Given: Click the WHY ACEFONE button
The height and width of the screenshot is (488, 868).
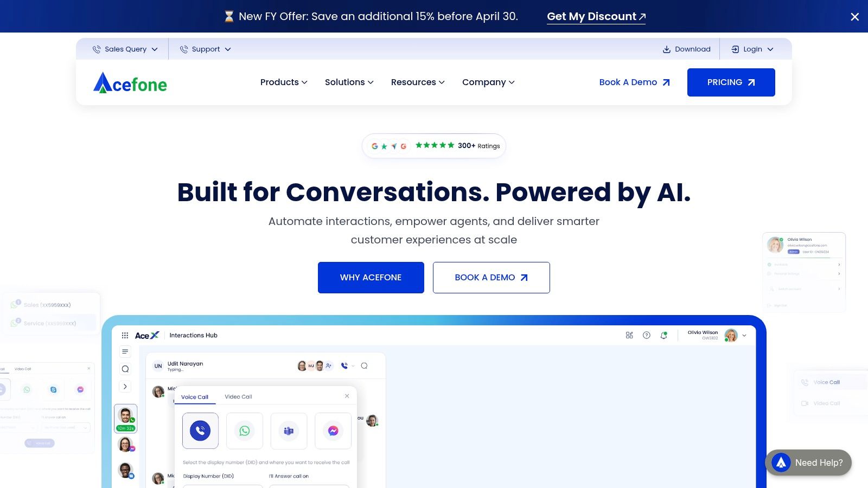Looking at the screenshot, I should 371,278.
